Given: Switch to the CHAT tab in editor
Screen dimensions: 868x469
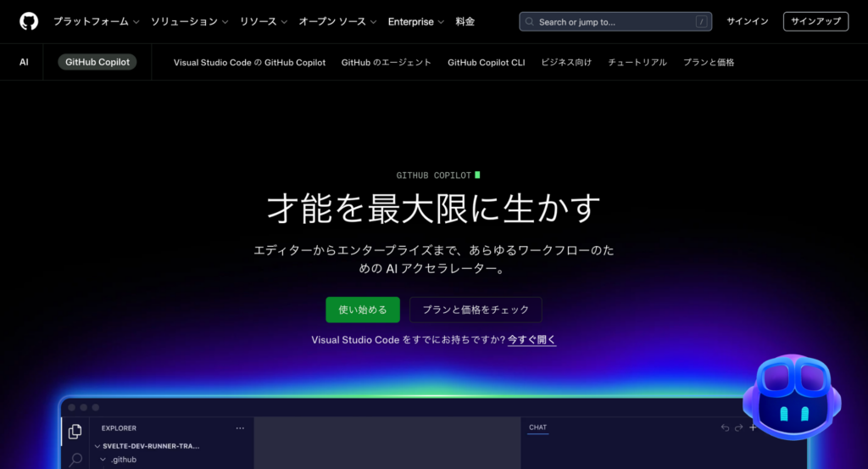Looking at the screenshot, I should (537, 427).
